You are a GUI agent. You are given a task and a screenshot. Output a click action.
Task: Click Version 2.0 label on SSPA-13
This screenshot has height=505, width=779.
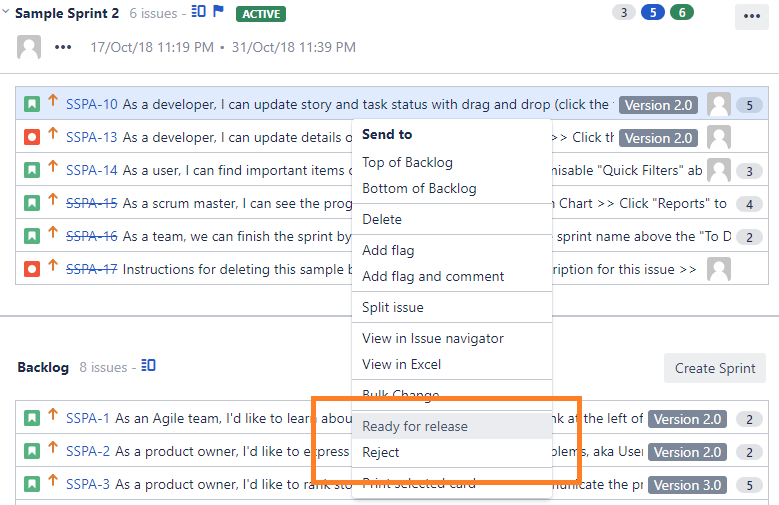pyautogui.click(x=658, y=138)
